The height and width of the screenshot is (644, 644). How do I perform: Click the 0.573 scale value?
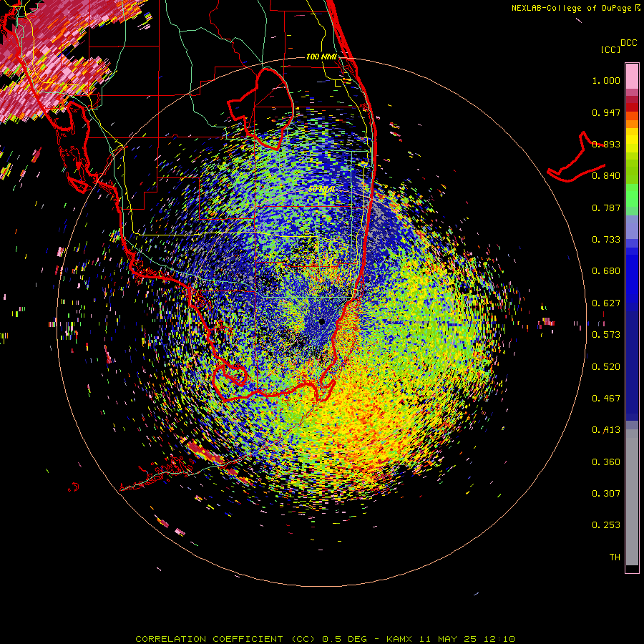point(606,335)
